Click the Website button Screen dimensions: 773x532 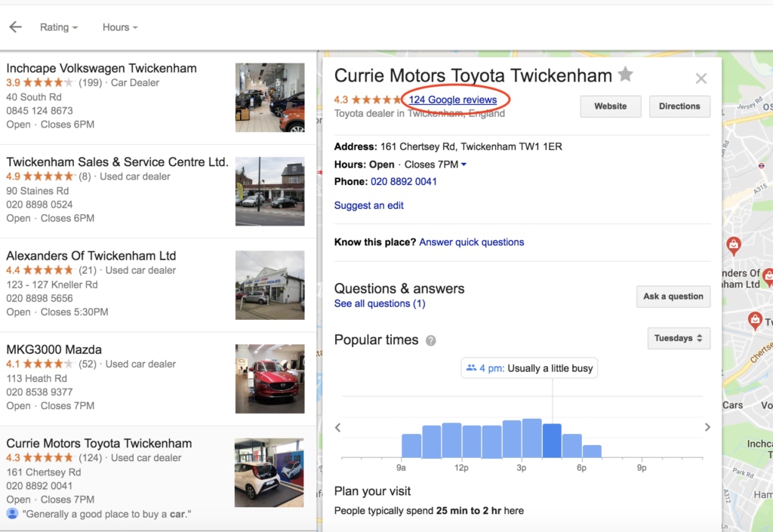tap(610, 106)
